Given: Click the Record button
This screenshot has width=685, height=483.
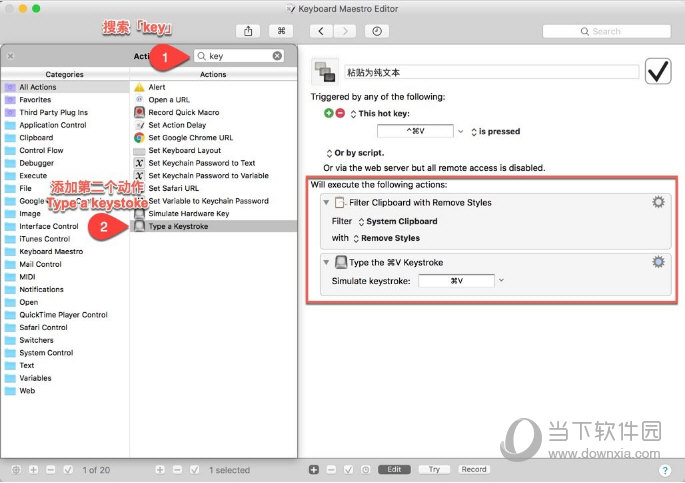Looking at the screenshot, I should (x=474, y=469).
